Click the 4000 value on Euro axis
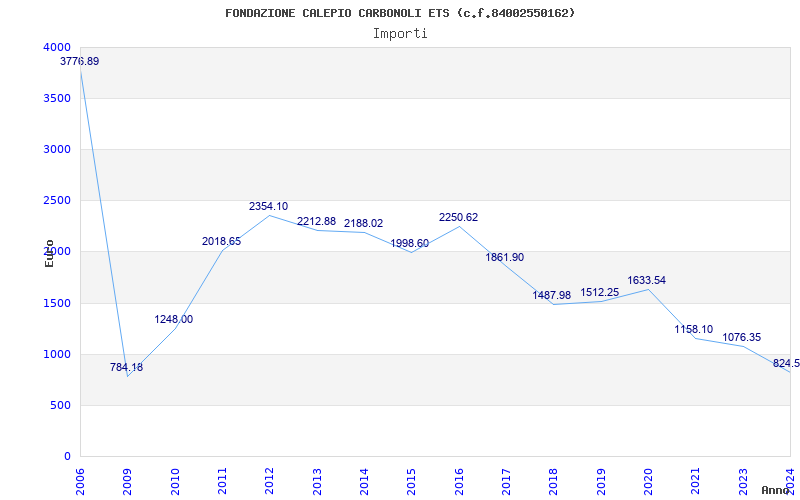The height and width of the screenshot is (500, 800). (x=57, y=47)
